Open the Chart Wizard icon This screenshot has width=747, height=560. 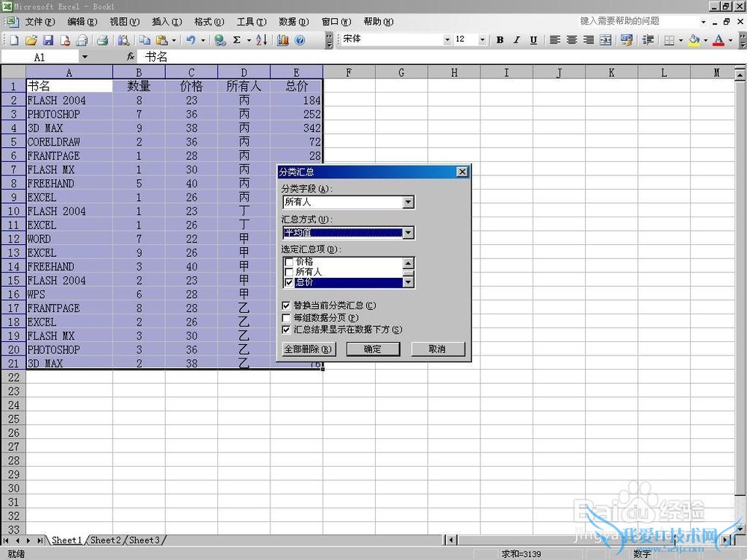coord(283,40)
